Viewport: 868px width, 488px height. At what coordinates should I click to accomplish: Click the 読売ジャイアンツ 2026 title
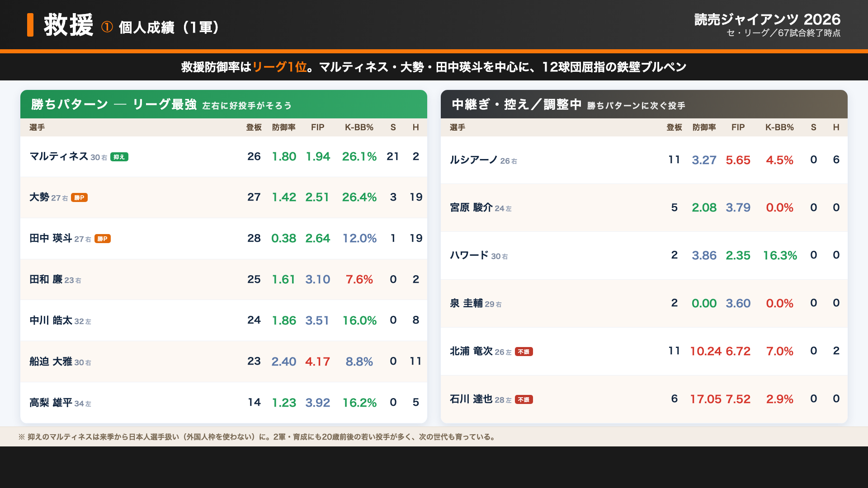[x=767, y=19]
